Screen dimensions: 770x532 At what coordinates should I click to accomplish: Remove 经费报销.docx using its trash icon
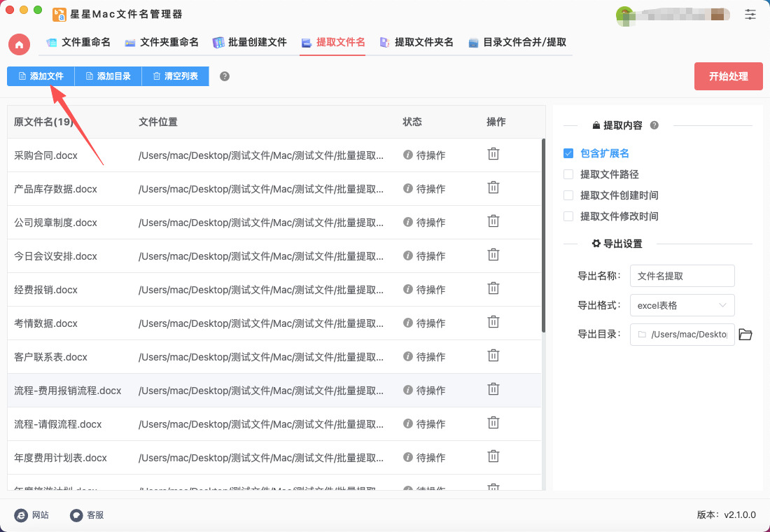coord(493,288)
